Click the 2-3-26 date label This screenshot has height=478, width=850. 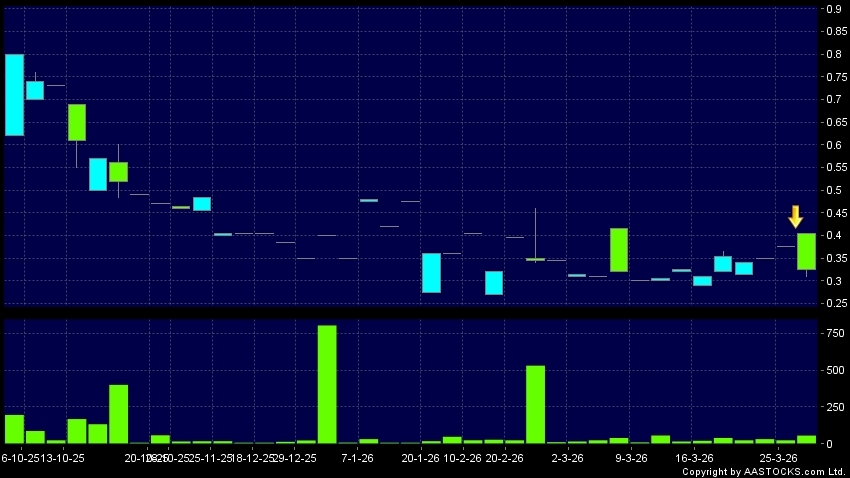click(567, 457)
